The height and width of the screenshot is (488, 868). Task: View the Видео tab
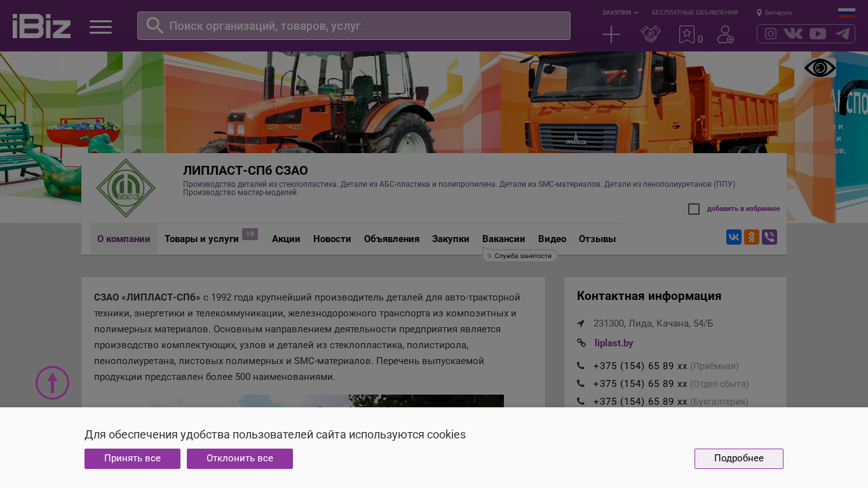pyautogui.click(x=552, y=239)
